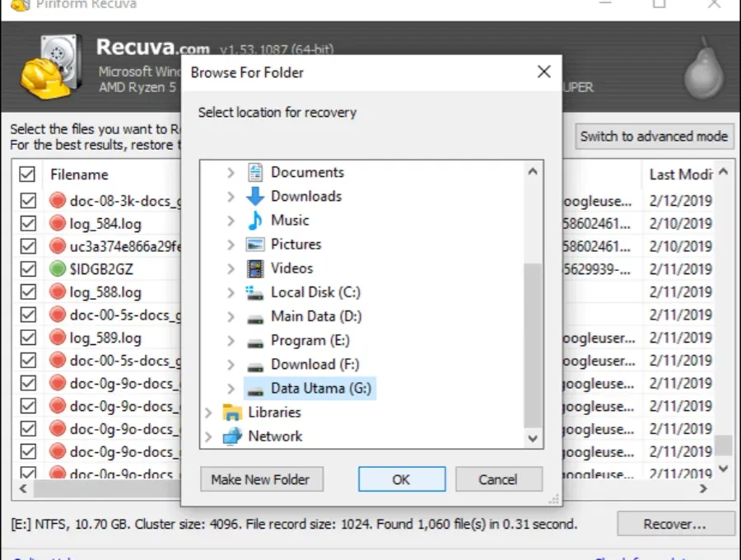Expand the Libraries tree node
The image size is (741, 560).
pos(208,412)
